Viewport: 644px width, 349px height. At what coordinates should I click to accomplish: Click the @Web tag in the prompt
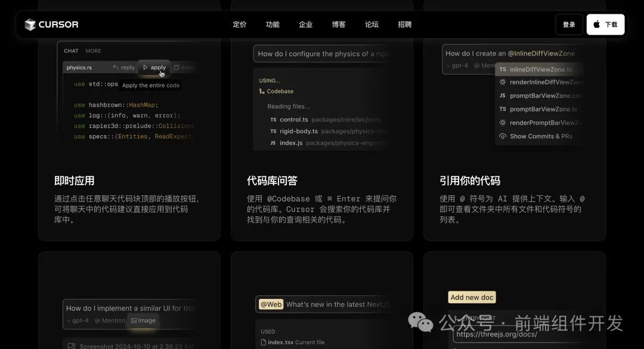pos(271,304)
